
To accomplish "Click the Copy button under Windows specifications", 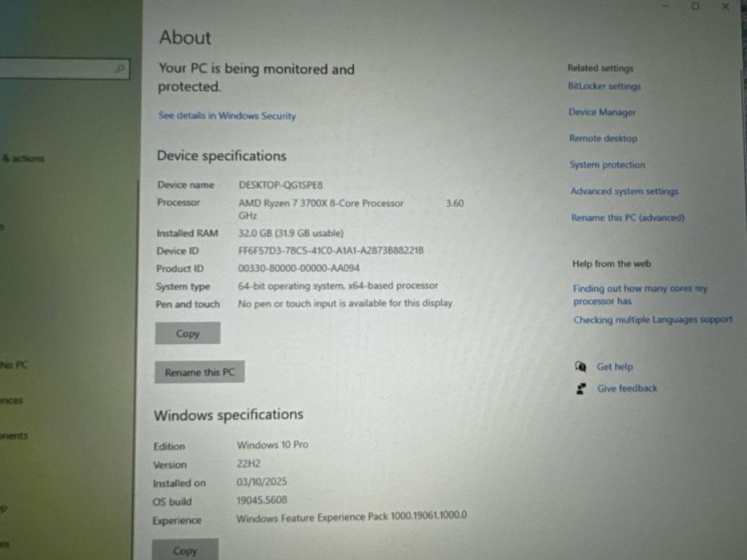I will 185,550.
